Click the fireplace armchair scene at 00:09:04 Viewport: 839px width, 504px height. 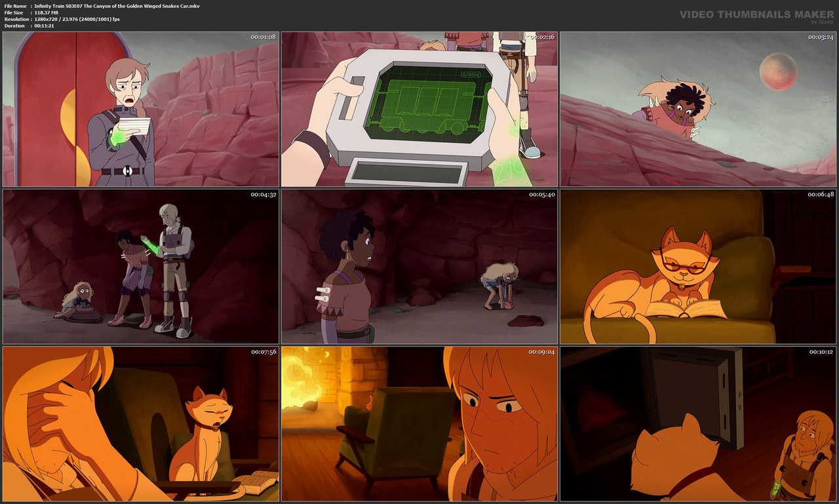click(419, 423)
